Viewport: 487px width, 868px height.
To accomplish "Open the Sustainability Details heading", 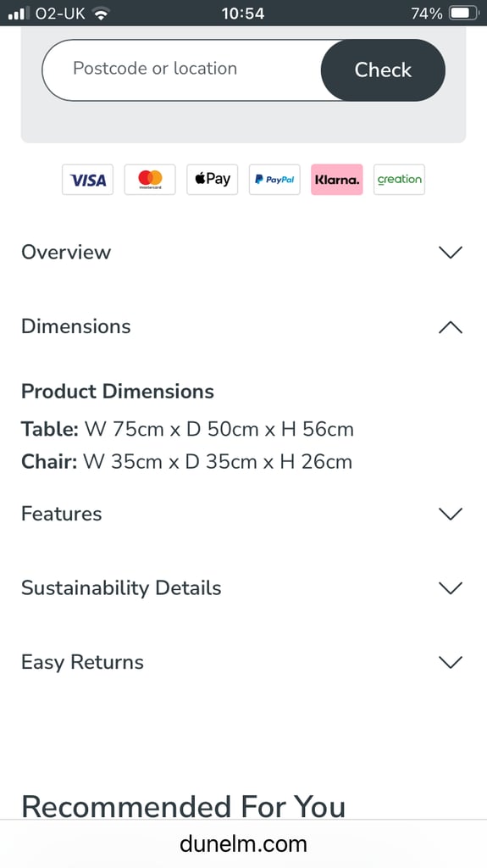I will (x=121, y=588).
